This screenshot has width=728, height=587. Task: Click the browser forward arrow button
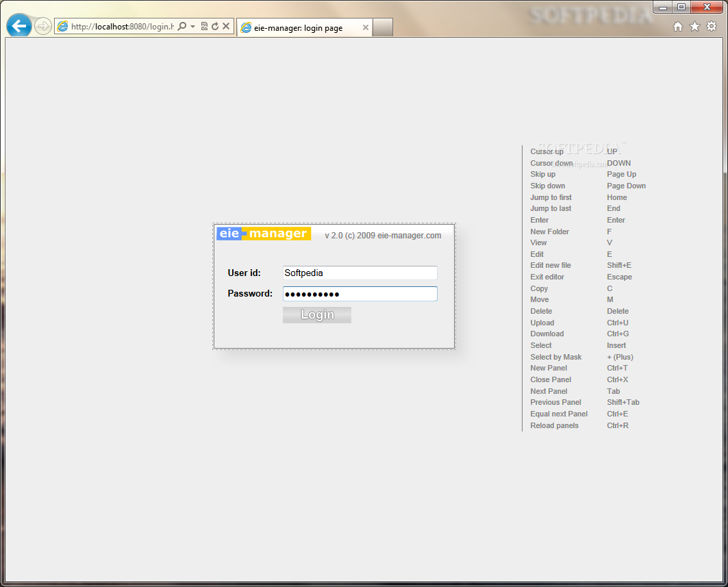42,27
